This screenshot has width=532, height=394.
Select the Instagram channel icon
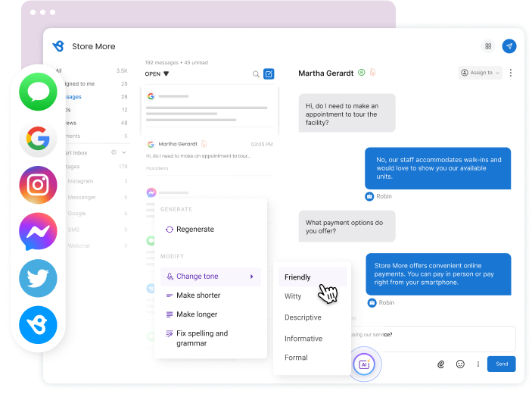(38, 185)
